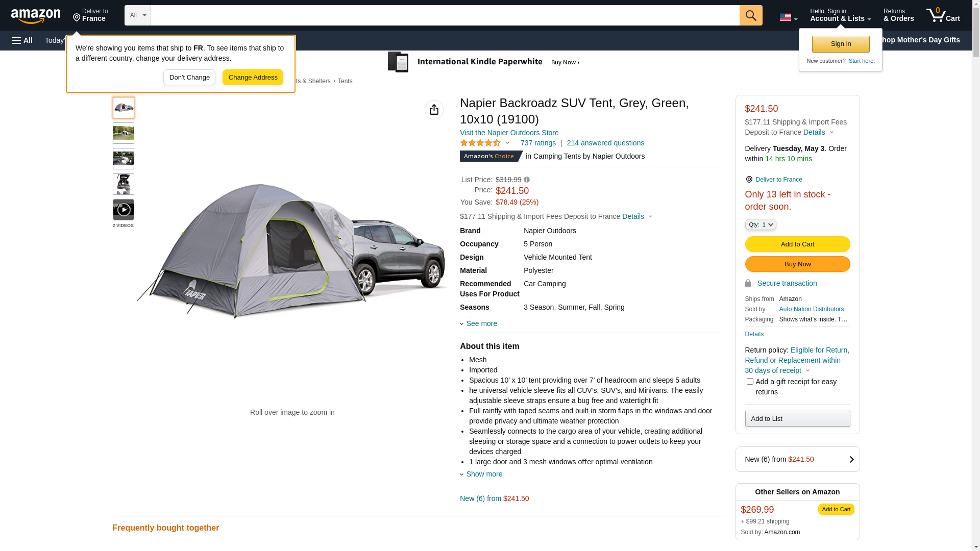Open the All hamburger menu

point(22,40)
